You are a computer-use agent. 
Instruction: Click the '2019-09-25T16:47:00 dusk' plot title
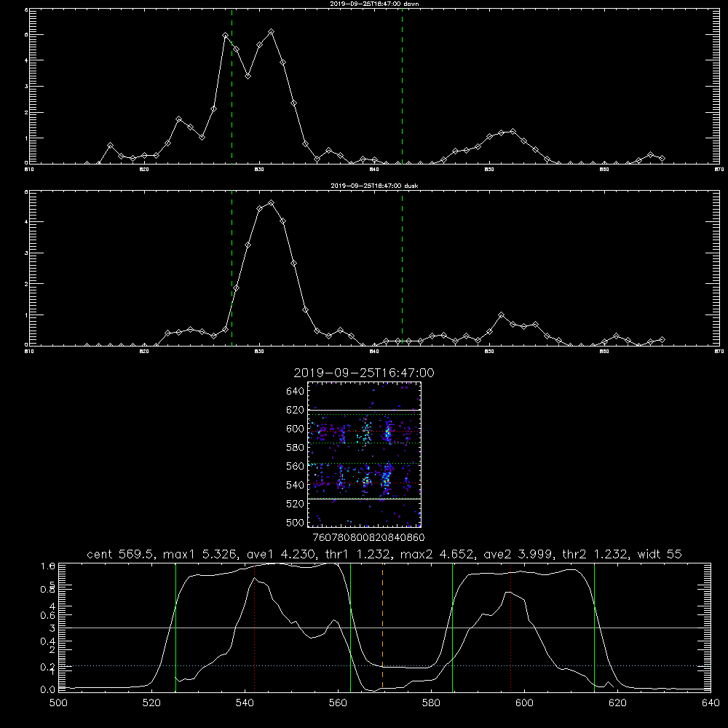(373, 186)
